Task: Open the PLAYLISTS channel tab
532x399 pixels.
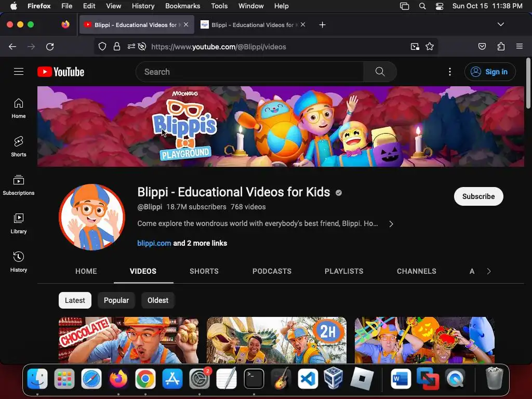Action: point(344,271)
